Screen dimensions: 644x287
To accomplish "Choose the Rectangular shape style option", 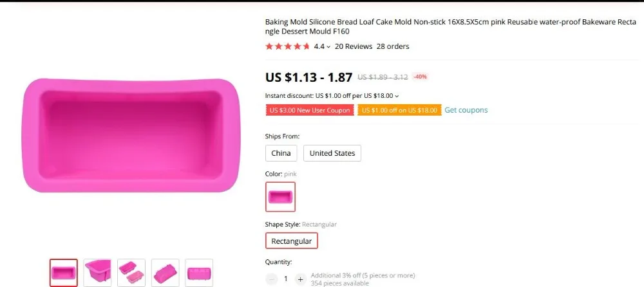I will pyautogui.click(x=292, y=241).
